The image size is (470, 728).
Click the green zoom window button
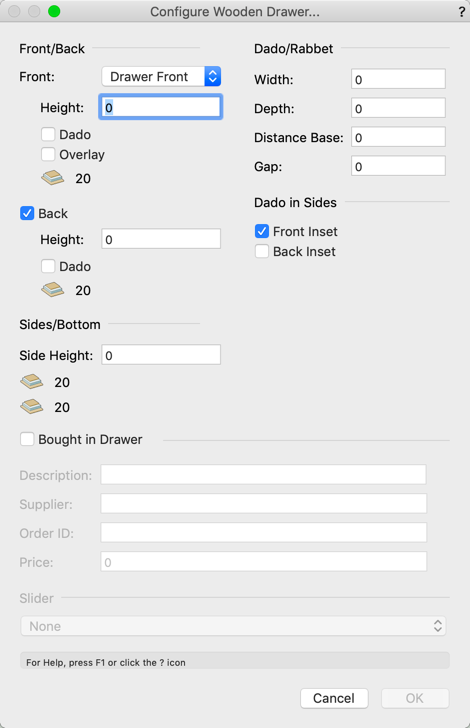[54, 11]
